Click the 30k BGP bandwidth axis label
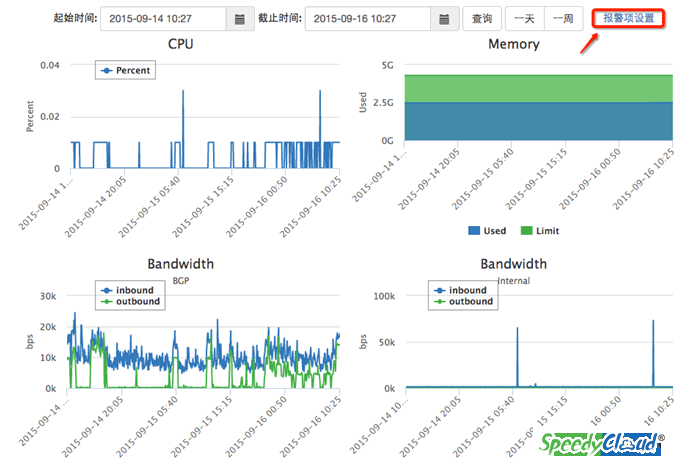This screenshot has height=470, width=690. click(x=48, y=296)
